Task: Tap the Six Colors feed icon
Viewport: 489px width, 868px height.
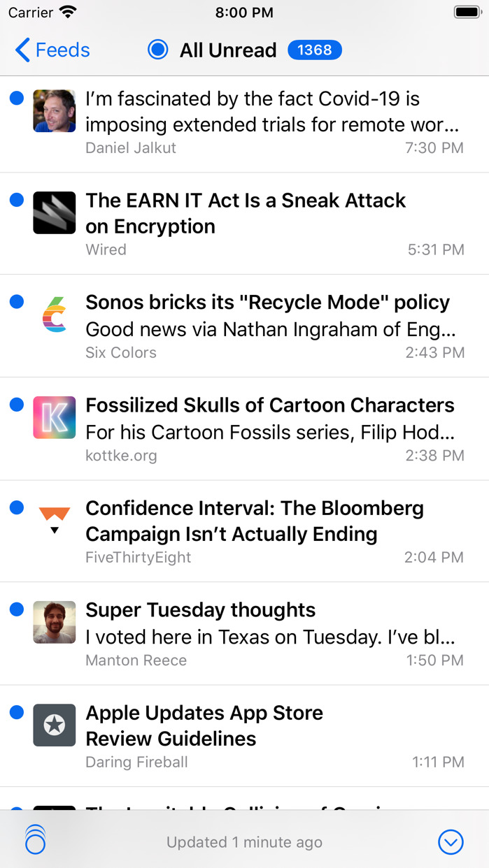Action: coord(54,314)
